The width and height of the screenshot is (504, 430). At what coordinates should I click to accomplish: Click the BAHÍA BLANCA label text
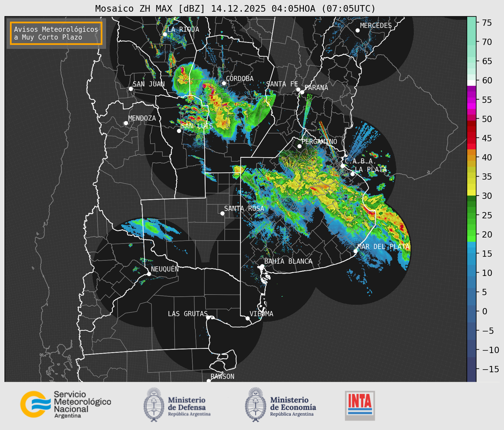[x=288, y=261]
